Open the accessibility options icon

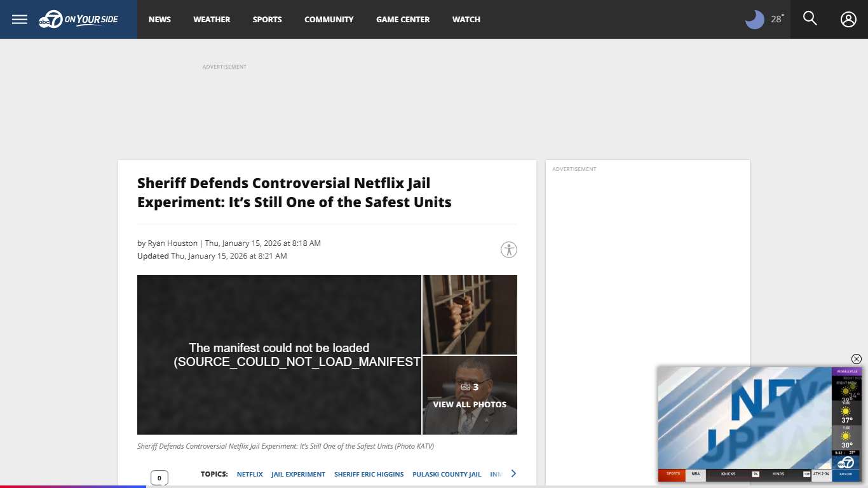coord(508,250)
